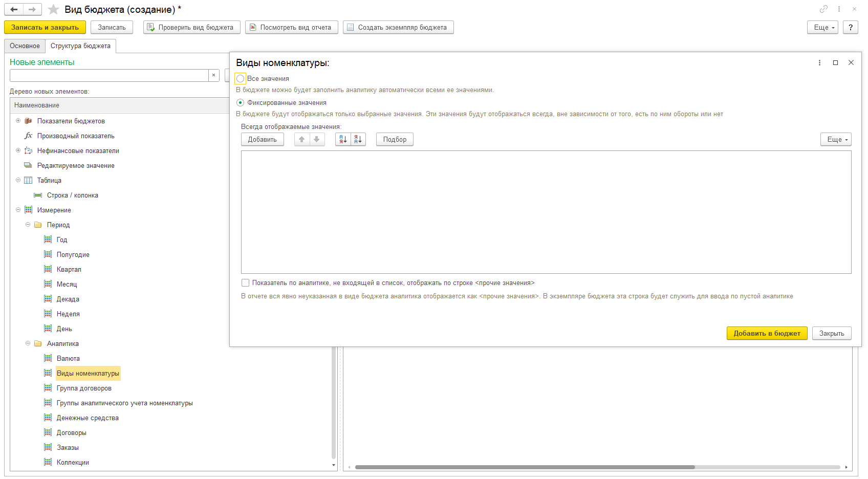Copy link icon in title bar
The width and height of the screenshot is (868, 479).
[823, 9]
